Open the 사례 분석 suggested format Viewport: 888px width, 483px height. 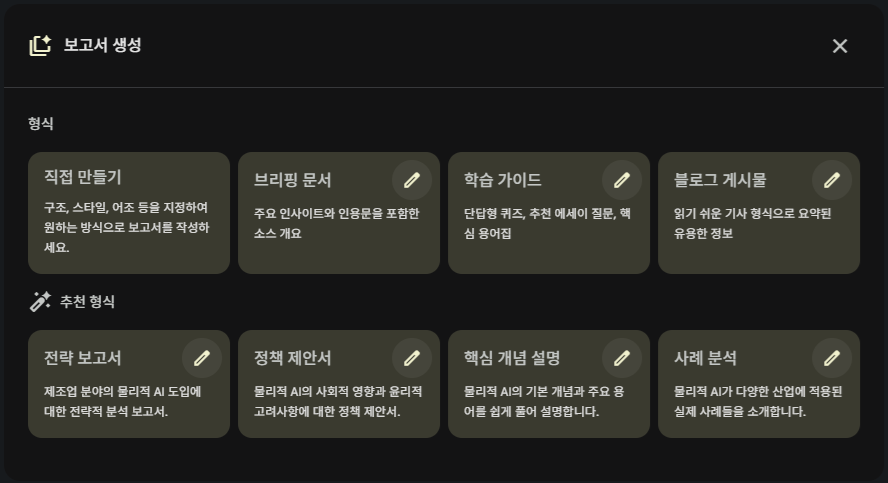click(x=740, y=400)
